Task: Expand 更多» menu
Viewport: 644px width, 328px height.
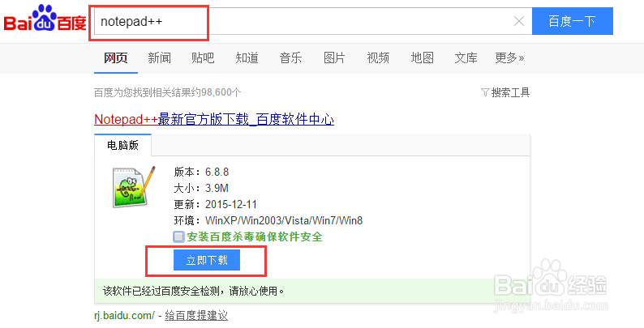Action: pos(509,58)
